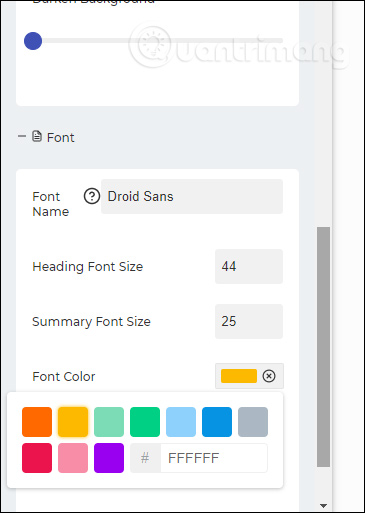The width and height of the screenshot is (365, 513).
Task: Click the Summary Font Size field
Action: coord(249,321)
